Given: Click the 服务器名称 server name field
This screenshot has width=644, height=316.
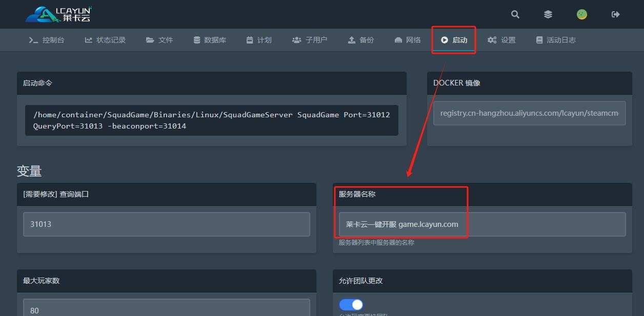Looking at the screenshot, I should 482,224.
